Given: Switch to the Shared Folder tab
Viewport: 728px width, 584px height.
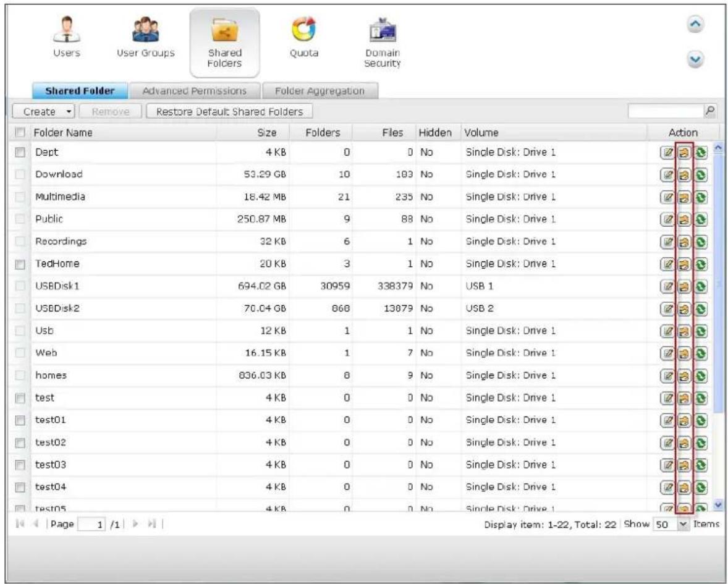Looking at the screenshot, I should tap(80, 90).
